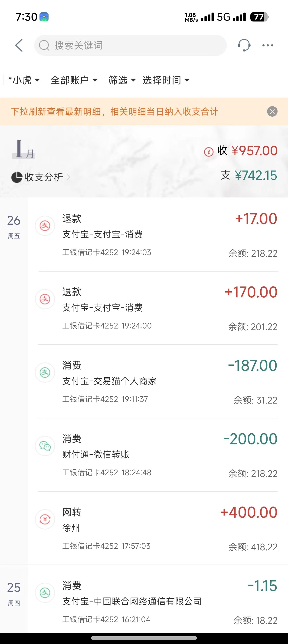Tap the 支 ¥742.15 expense total
This screenshot has width=288, height=644.
(x=249, y=175)
